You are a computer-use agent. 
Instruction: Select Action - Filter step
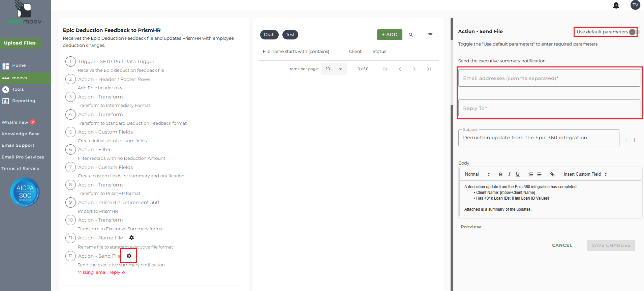tap(94, 149)
